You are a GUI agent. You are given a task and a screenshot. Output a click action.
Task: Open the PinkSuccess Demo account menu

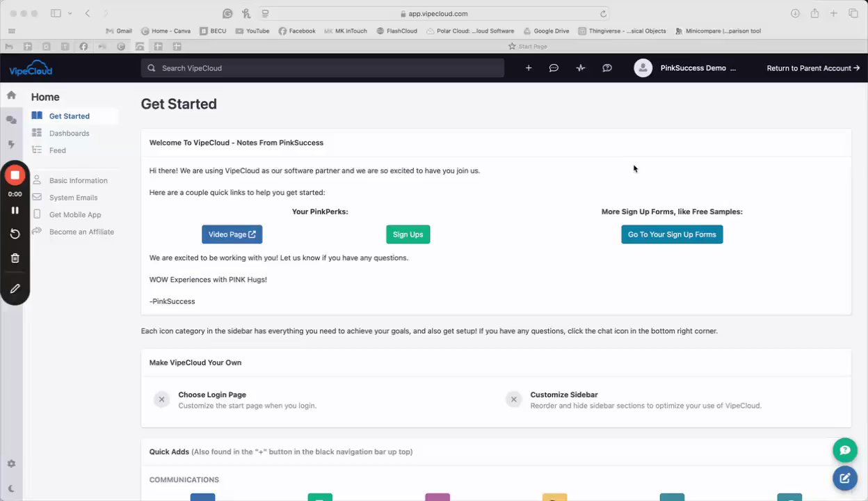pos(698,68)
